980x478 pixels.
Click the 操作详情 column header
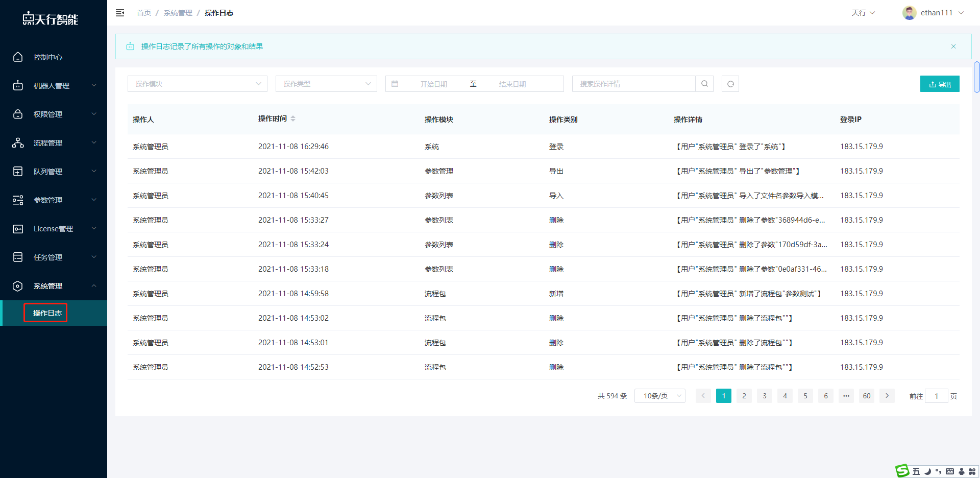(688, 119)
